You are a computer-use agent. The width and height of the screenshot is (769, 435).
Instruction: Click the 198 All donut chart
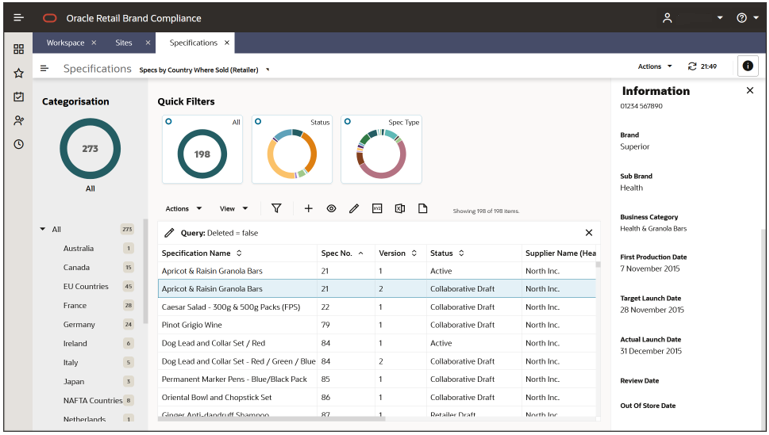202,154
